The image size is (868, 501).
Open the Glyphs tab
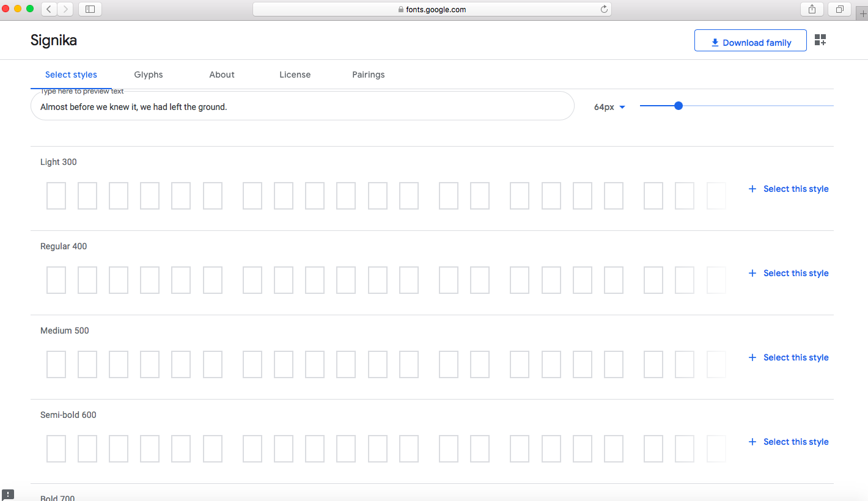click(x=149, y=75)
